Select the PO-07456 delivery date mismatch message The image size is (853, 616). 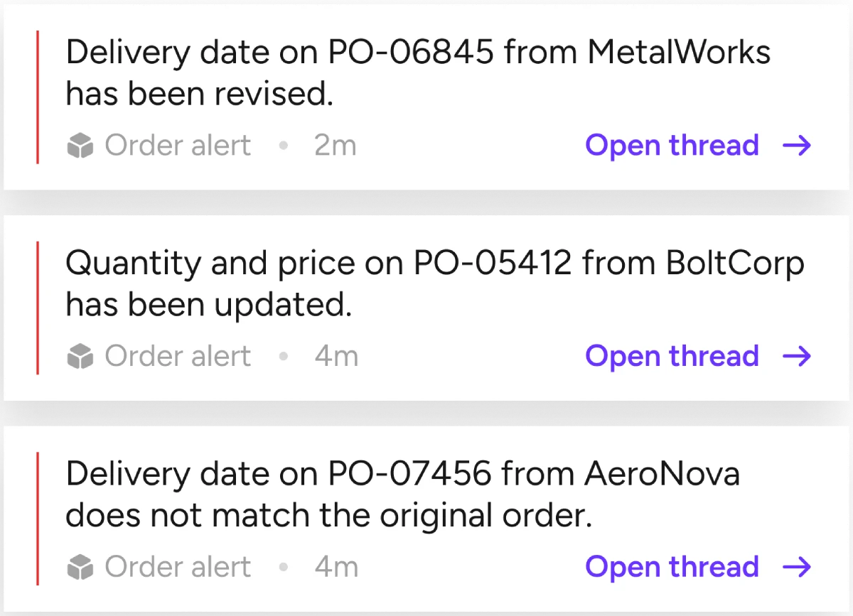(x=402, y=495)
